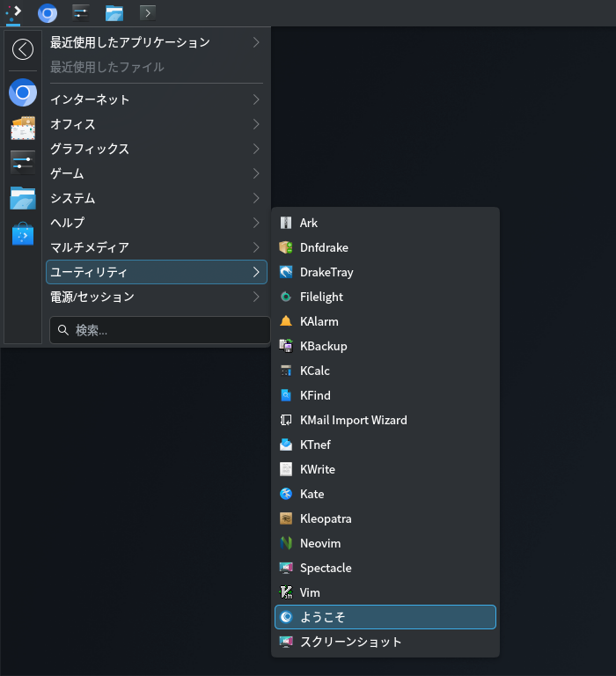This screenshot has width=616, height=676.
Task: Open Spectacle screenshot tool
Action: (x=385, y=568)
